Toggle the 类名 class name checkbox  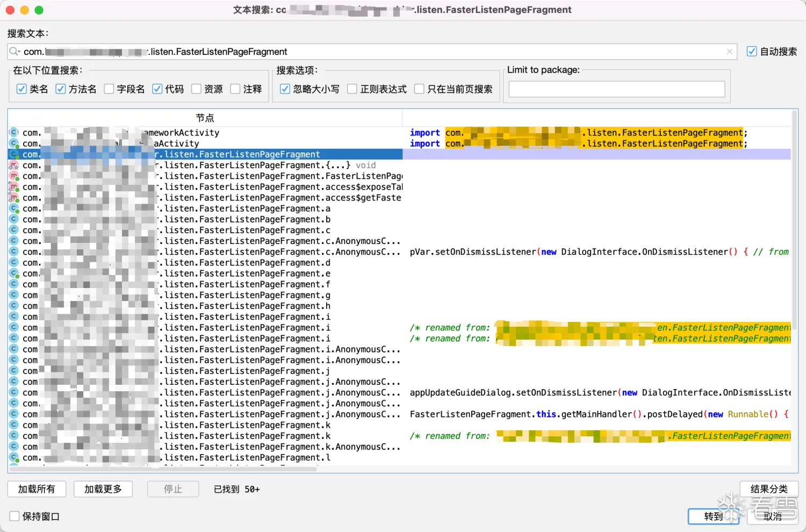21,89
